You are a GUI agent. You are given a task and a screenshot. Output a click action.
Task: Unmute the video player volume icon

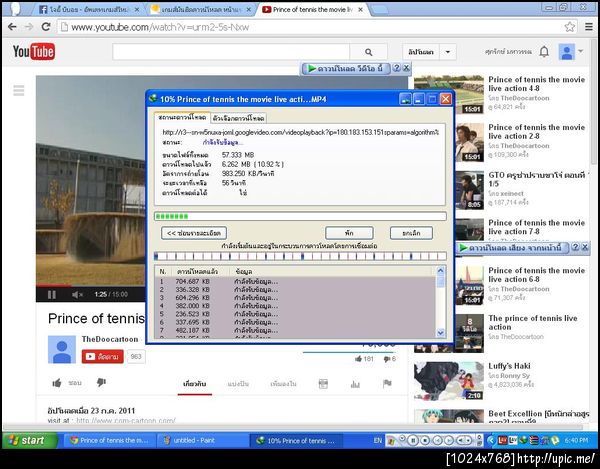[x=77, y=295]
